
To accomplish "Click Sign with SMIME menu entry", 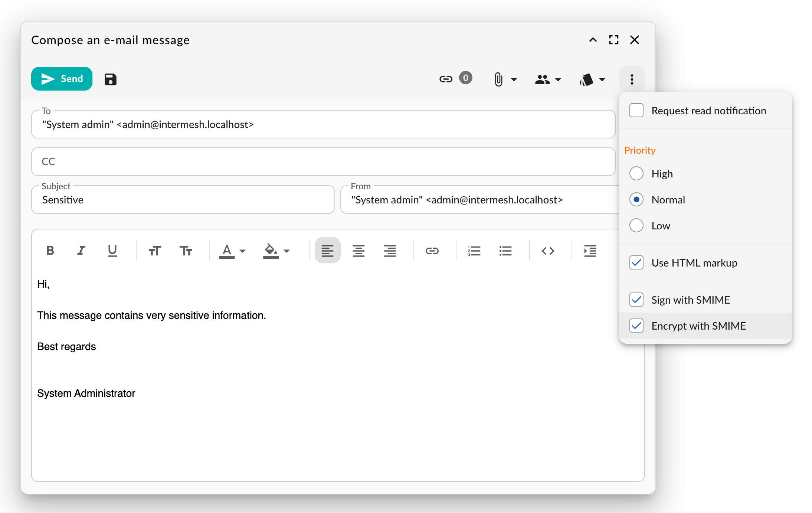I will (690, 300).
